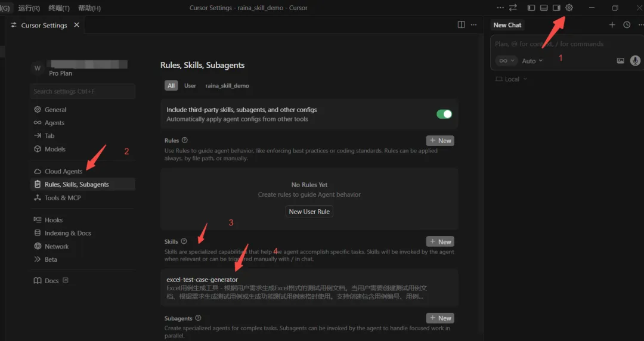Click New button in Rules section
644x341 pixels.
point(440,141)
